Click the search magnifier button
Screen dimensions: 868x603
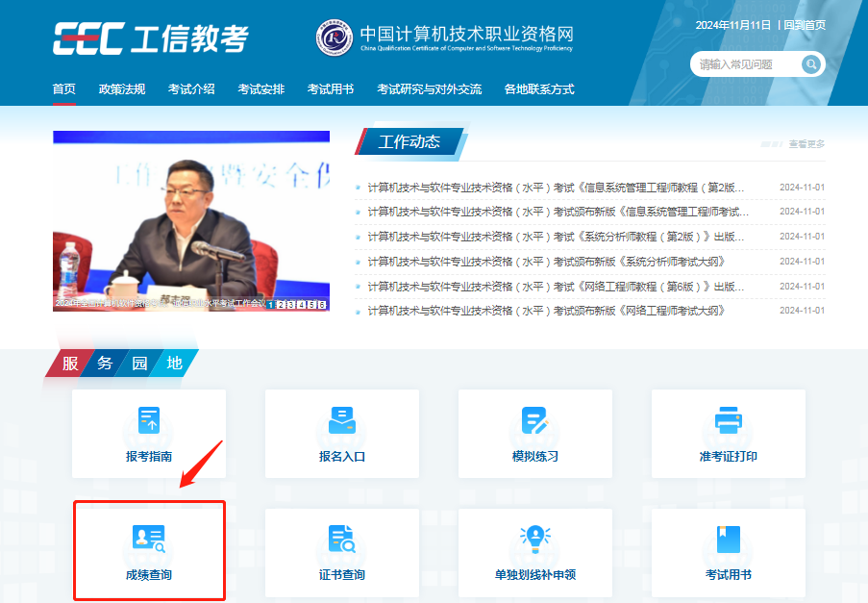pyautogui.click(x=812, y=64)
